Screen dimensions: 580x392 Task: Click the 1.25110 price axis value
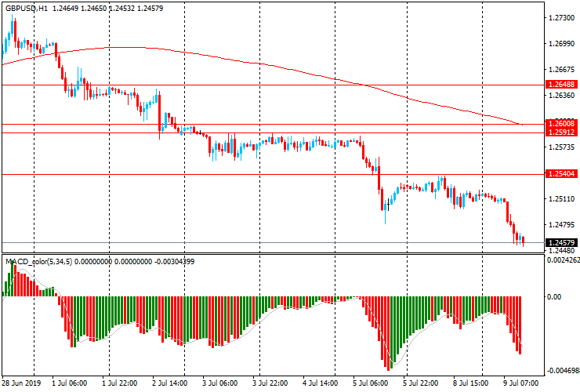[562, 199]
